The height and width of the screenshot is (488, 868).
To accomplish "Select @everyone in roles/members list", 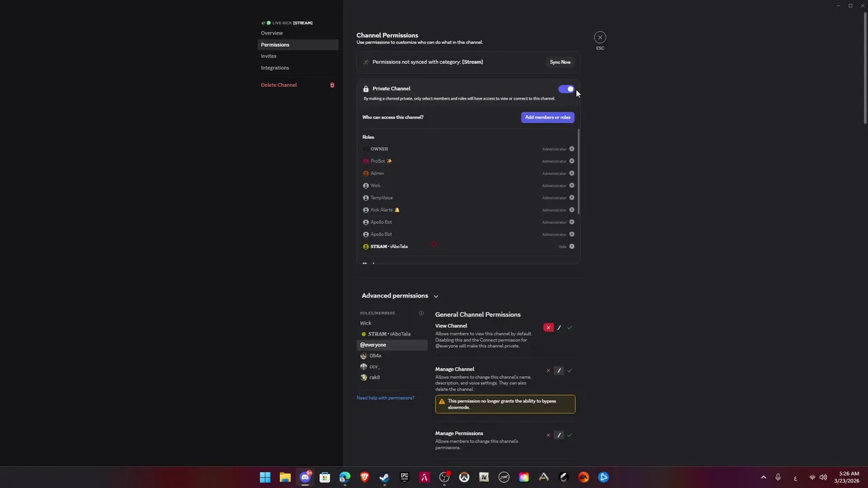I will (x=393, y=345).
